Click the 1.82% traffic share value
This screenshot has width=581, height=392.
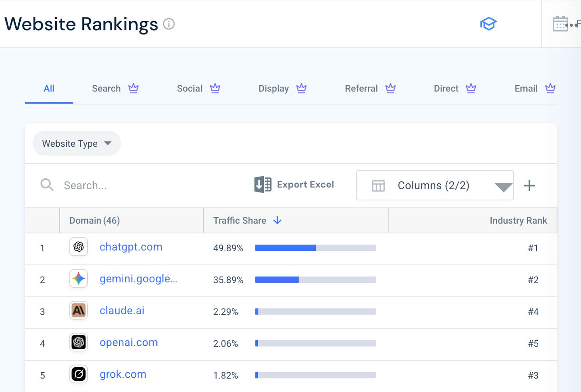pos(225,376)
